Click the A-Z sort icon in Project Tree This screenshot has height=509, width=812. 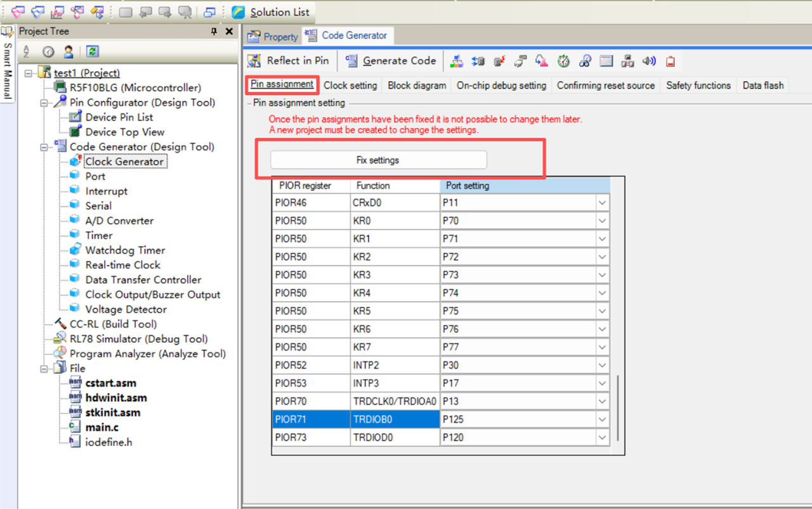tap(27, 52)
